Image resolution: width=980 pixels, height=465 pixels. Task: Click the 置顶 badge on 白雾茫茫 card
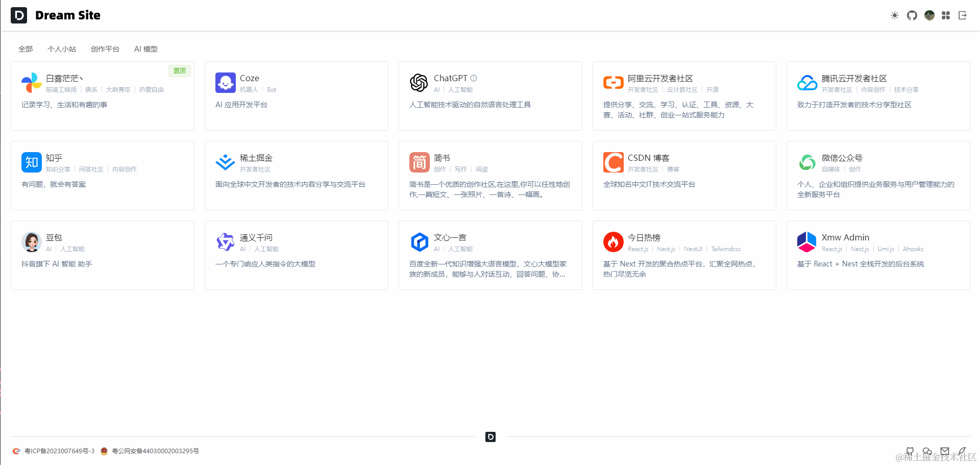180,70
